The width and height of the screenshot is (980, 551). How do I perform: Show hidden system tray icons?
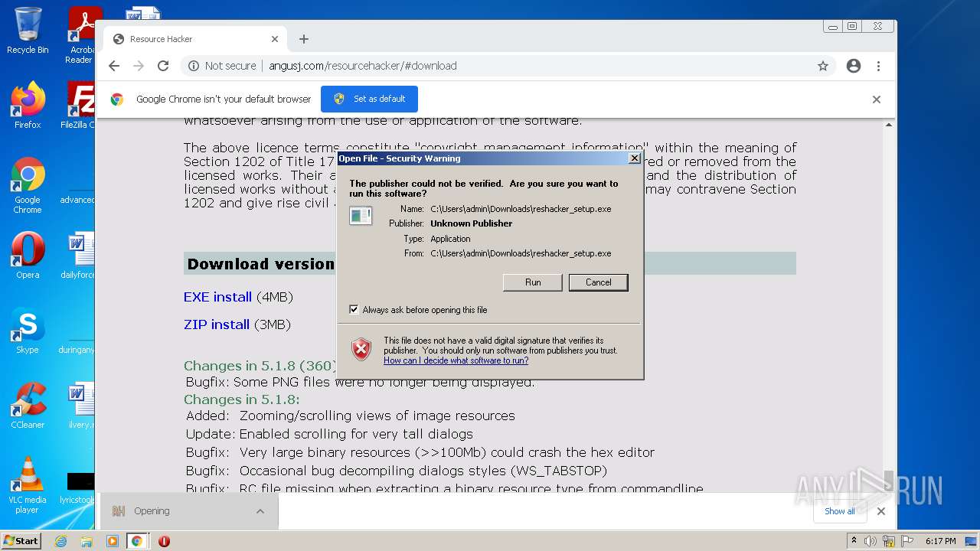[854, 541]
